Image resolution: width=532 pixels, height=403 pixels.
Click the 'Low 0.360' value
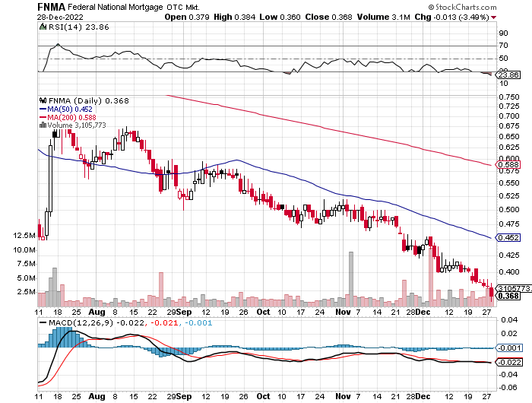click(x=280, y=17)
